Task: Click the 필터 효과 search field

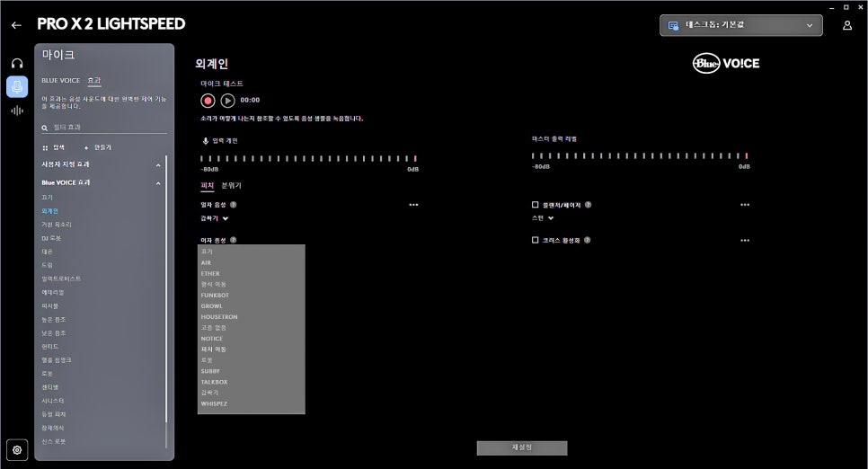Action: 104,128
